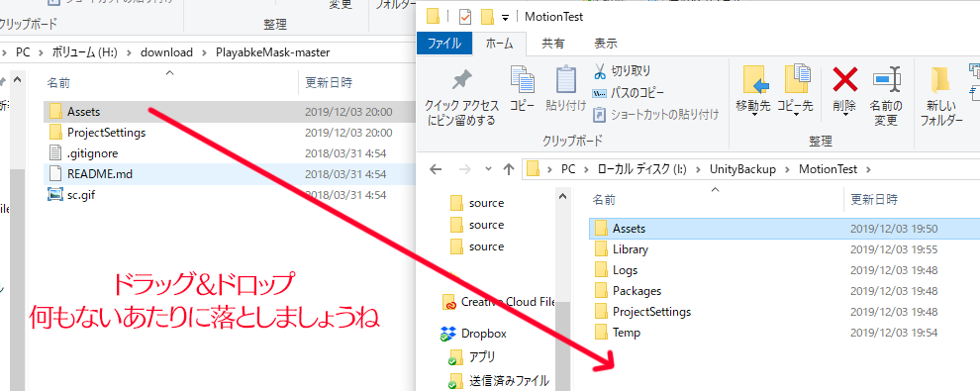Open Customize Quick Access Toolbar dropdown
This screenshot has height=391, width=980.
point(505,18)
